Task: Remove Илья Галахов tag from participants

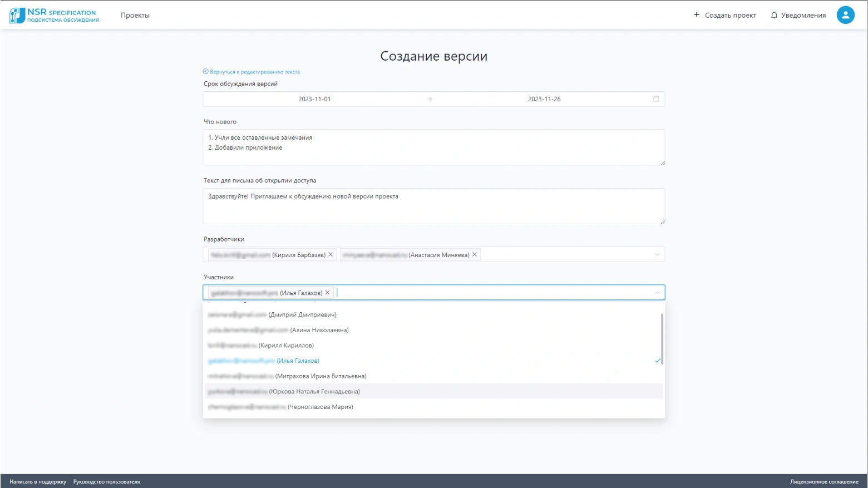Action: pos(328,293)
